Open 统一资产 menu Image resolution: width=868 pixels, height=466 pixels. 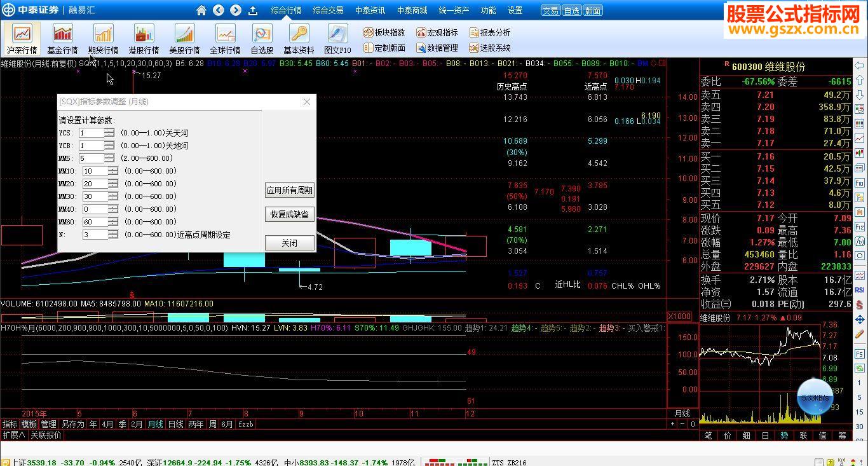(x=454, y=10)
